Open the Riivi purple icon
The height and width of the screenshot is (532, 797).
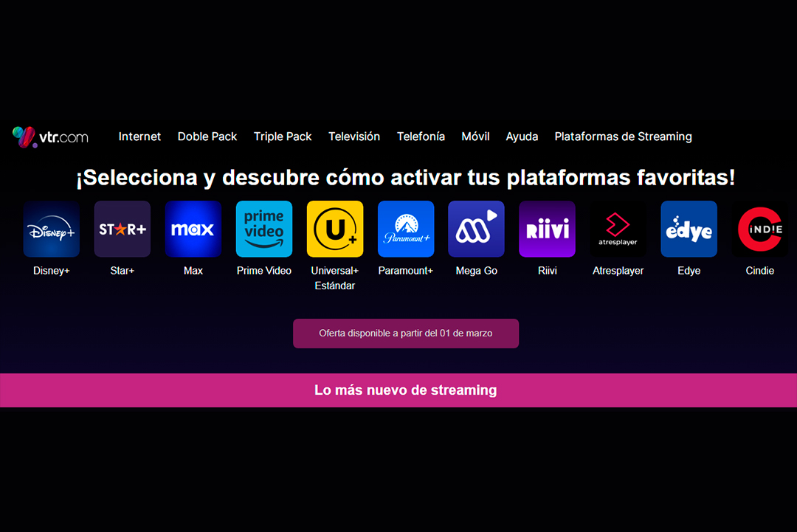click(547, 229)
